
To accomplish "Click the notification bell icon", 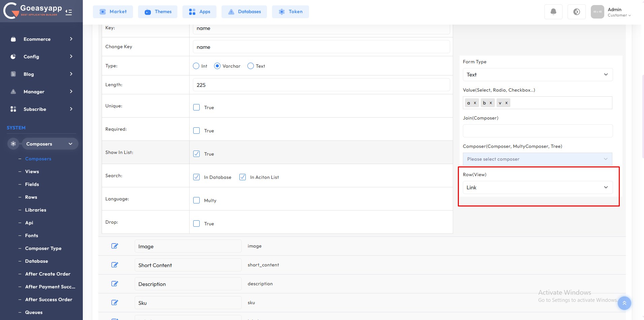I will [553, 12].
